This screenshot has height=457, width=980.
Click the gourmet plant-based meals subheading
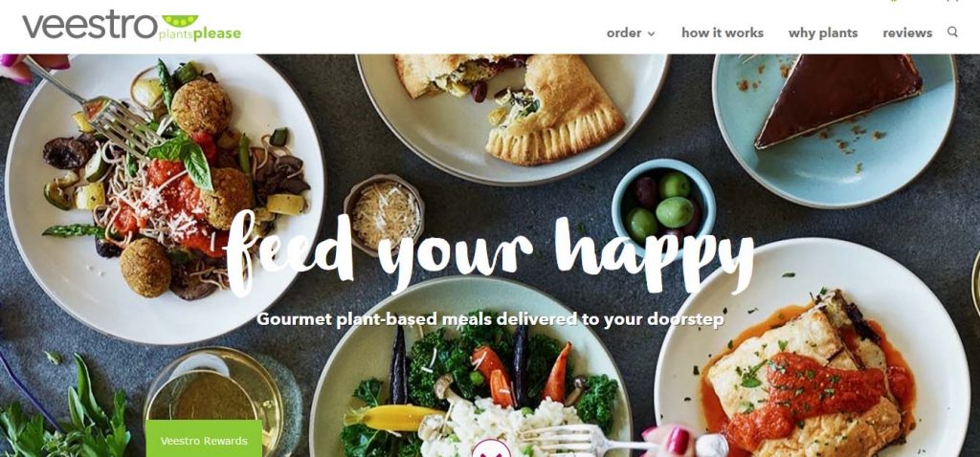(x=490, y=319)
